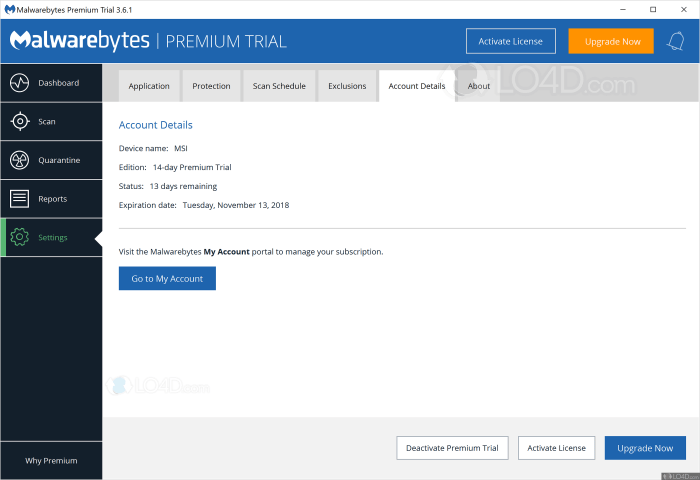
Task: Click Malwarebytes logo in title bar
Action: (9, 9)
